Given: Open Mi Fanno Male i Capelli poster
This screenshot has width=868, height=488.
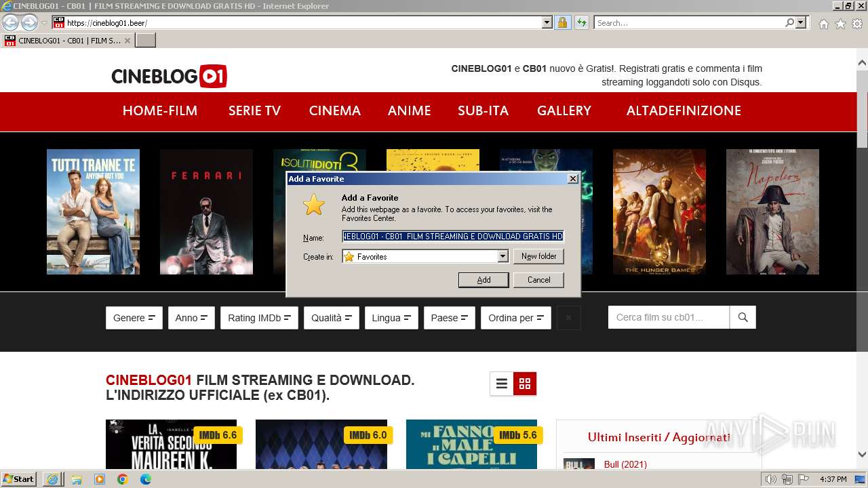Looking at the screenshot, I should 471,444.
